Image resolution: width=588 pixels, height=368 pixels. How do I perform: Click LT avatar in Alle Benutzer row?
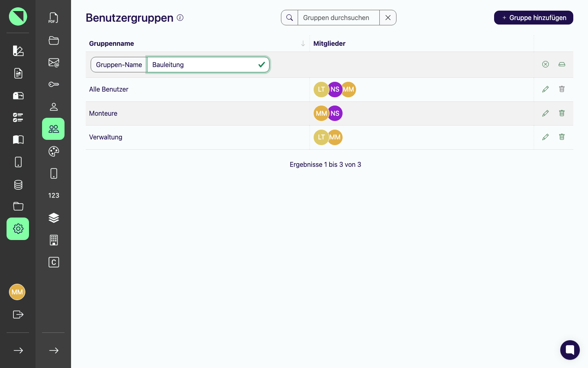point(321,90)
